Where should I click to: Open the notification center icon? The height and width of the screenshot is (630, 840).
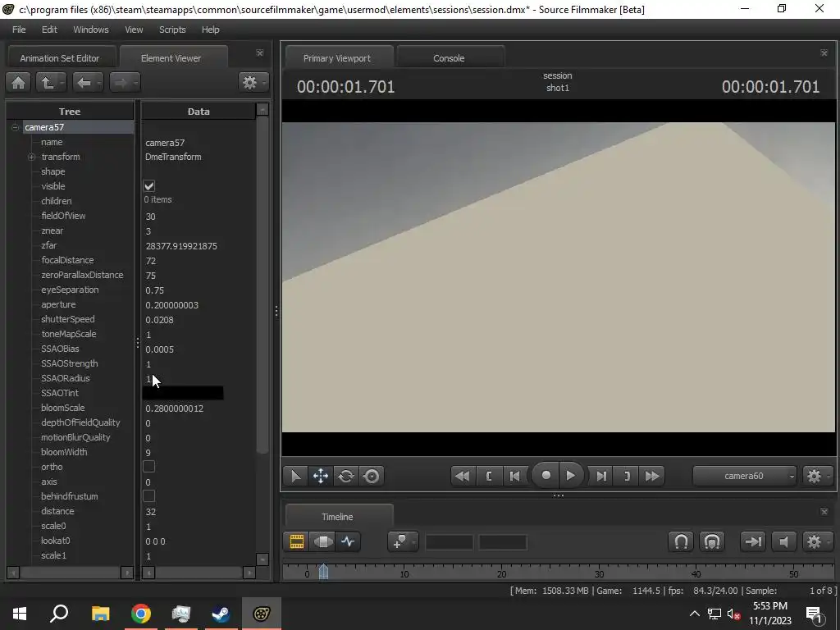814,614
